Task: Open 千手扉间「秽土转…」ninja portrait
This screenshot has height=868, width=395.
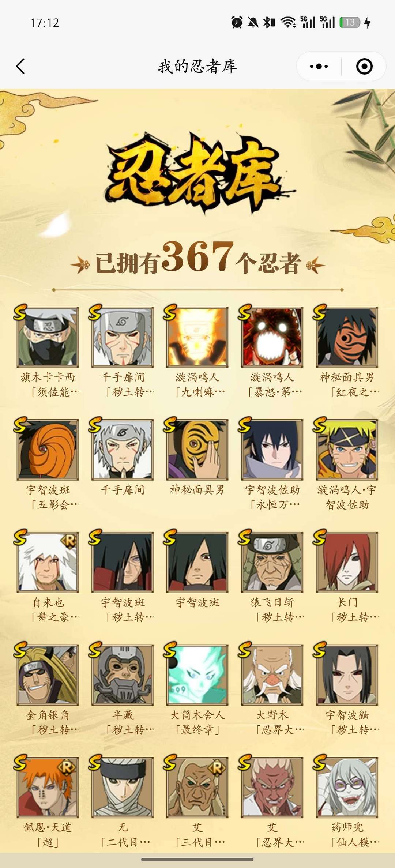Action: point(123,337)
